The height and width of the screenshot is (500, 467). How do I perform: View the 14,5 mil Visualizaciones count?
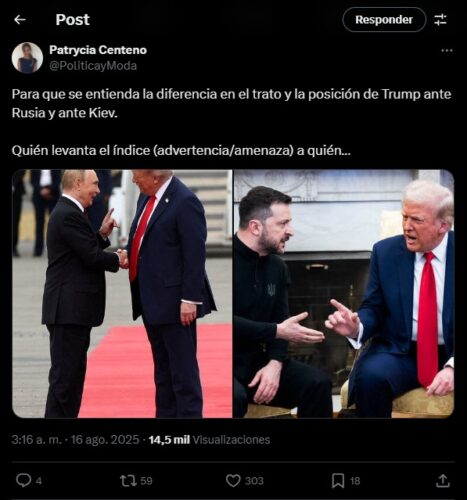pos(209,440)
